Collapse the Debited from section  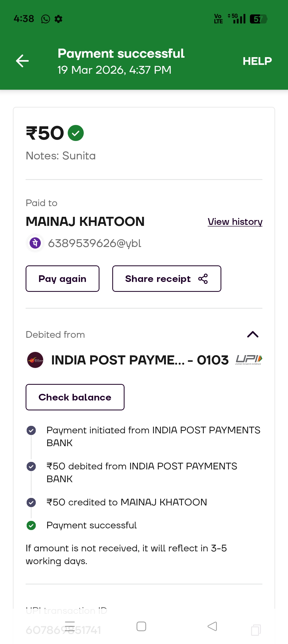[253, 334]
